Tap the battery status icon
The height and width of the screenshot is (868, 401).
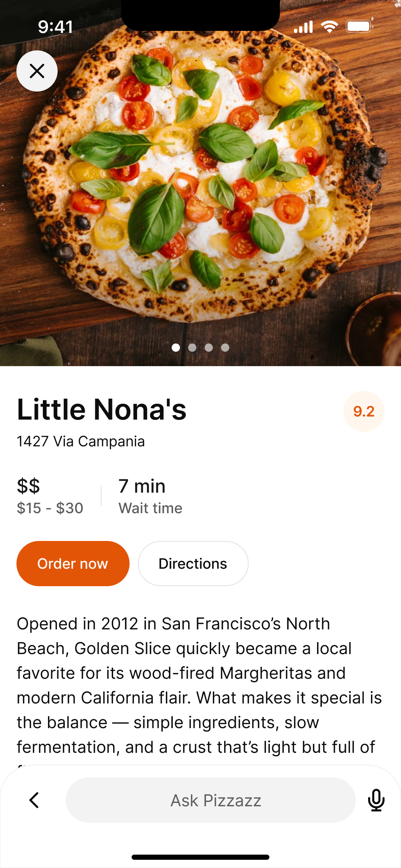359,26
